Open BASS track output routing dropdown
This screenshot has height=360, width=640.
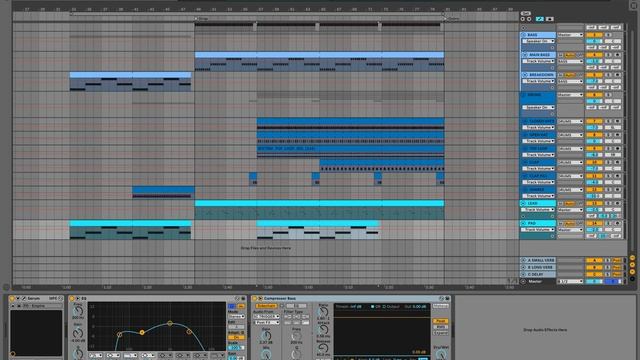point(570,35)
